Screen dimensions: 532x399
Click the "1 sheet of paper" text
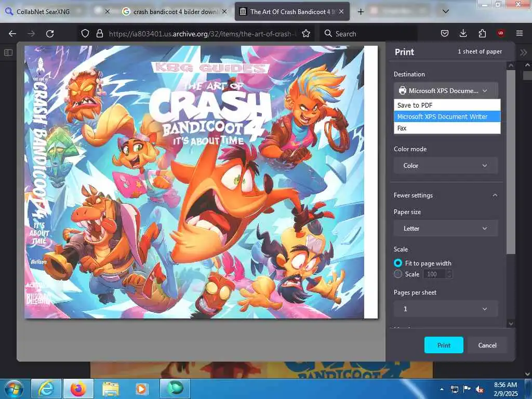coord(480,51)
